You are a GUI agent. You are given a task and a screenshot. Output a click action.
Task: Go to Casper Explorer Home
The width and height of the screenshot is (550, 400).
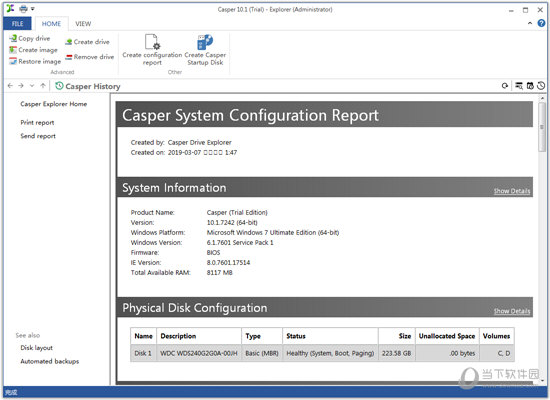tap(54, 104)
